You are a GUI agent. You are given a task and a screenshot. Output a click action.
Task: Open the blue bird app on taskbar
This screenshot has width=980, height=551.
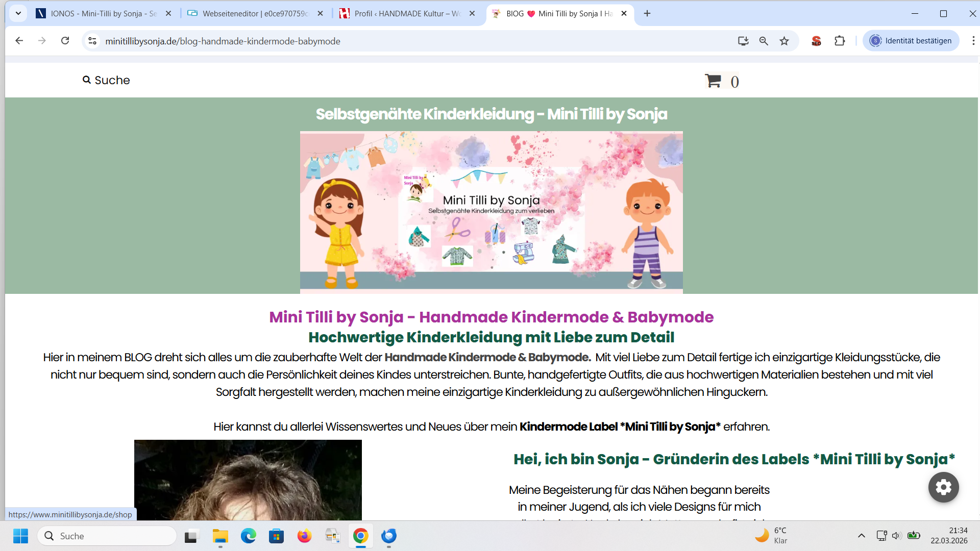(389, 536)
